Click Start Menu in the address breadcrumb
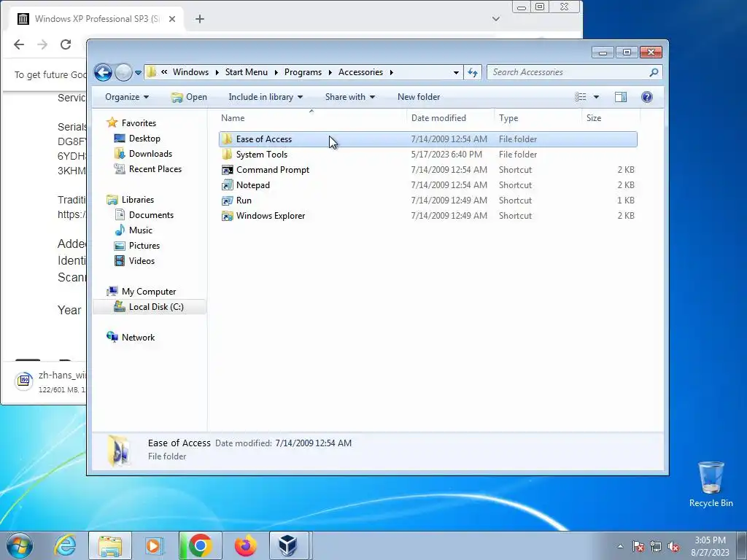Viewport: 747px width, 560px height. [247, 72]
